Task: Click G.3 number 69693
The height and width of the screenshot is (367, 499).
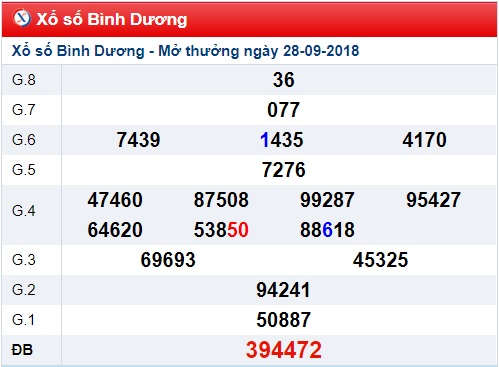Action: pyautogui.click(x=168, y=260)
